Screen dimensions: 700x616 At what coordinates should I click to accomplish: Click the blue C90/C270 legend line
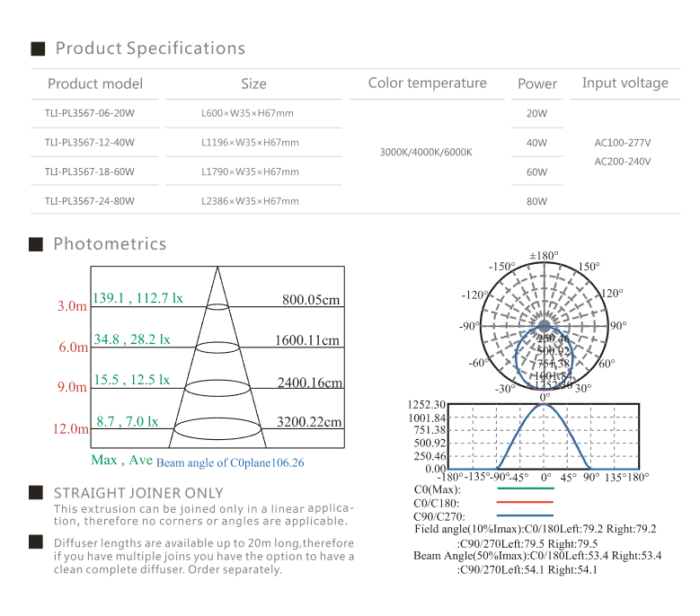[x=526, y=516]
